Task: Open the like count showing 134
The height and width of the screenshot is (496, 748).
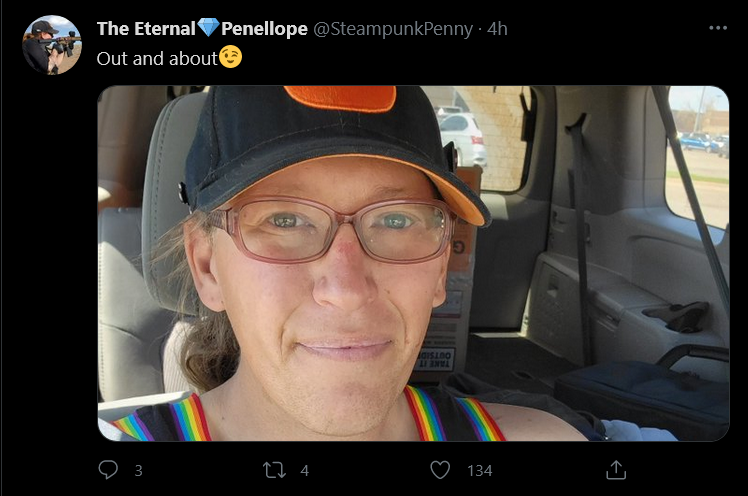Action: 479,471
